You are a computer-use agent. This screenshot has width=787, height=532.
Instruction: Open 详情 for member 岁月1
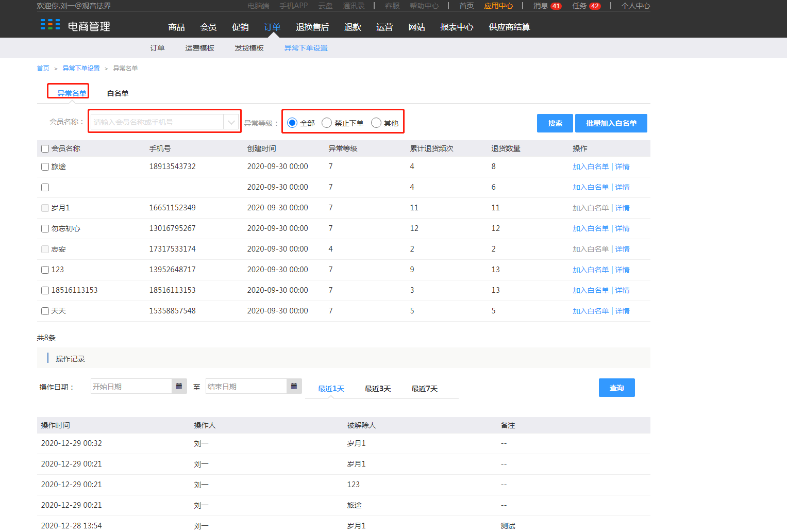(622, 208)
